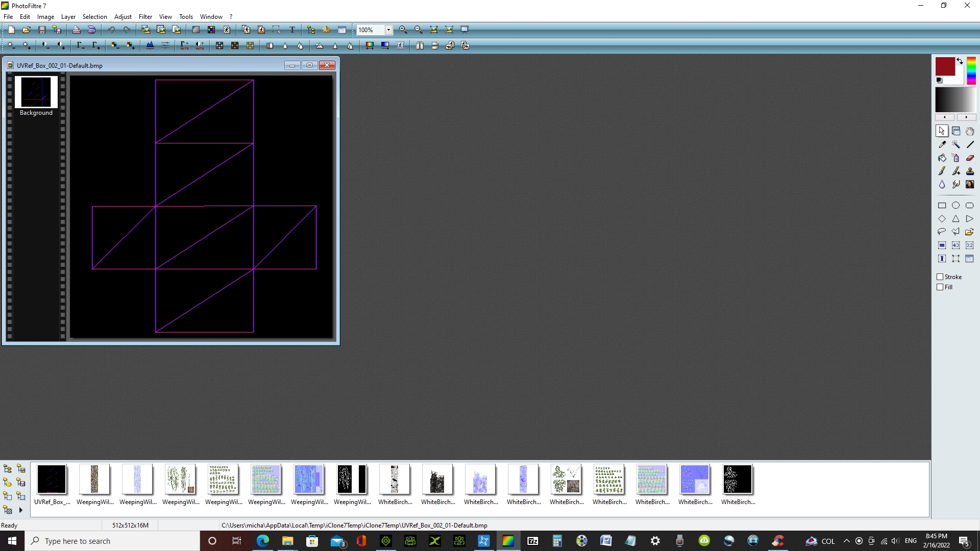The height and width of the screenshot is (551, 980).
Task: Choose the Eraser tool
Action: coord(970,158)
